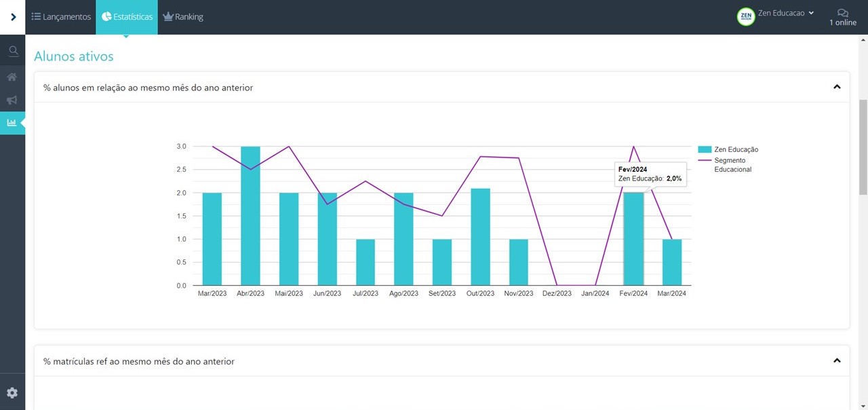Expand the sidebar with the arrow chevron
This screenshot has height=410, width=868.
coord(13,17)
